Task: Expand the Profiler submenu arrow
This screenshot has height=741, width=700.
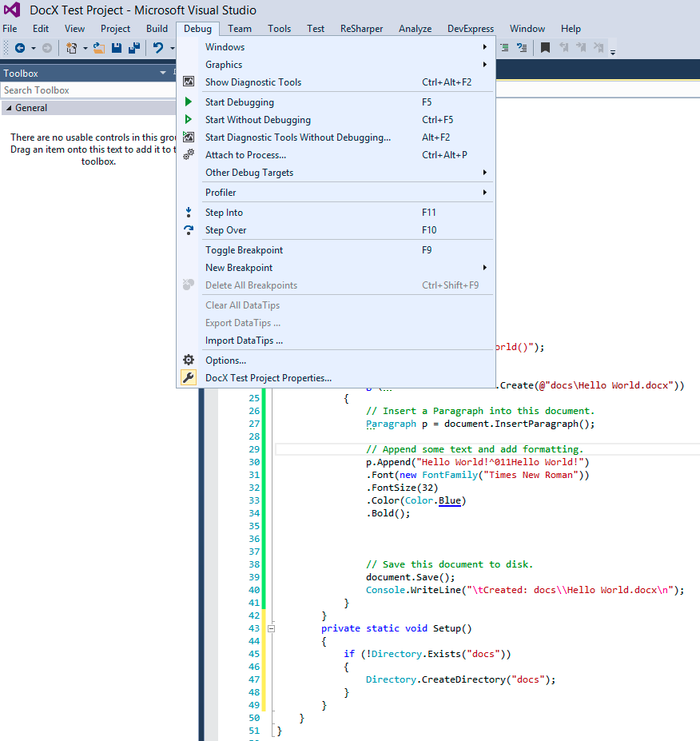Action: coord(485,192)
